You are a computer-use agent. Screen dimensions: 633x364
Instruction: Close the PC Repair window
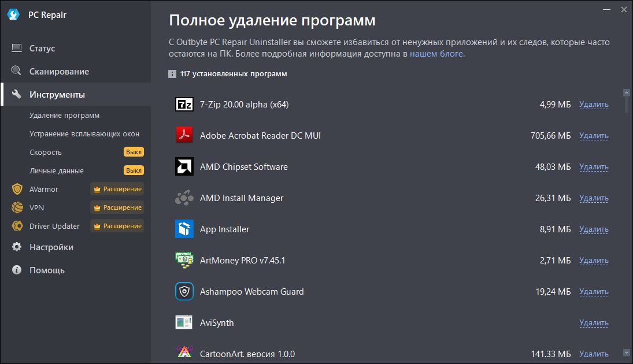click(624, 9)
